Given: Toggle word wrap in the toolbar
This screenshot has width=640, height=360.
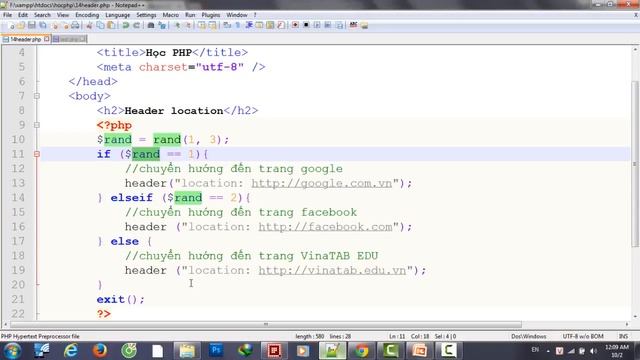Looking at the screenshot, I should coord(227,25).
